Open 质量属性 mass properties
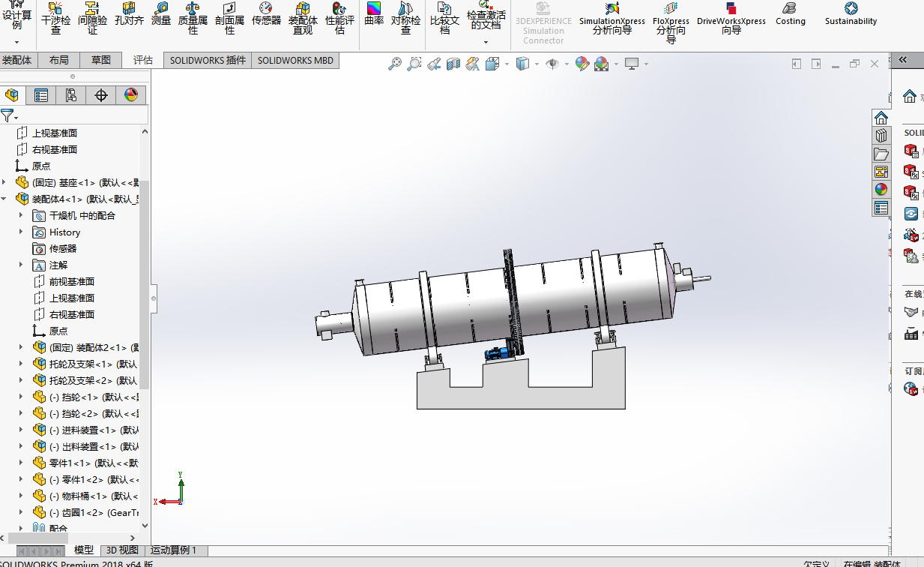This screenshot has height=567, width=924. [x=193, y=18]
